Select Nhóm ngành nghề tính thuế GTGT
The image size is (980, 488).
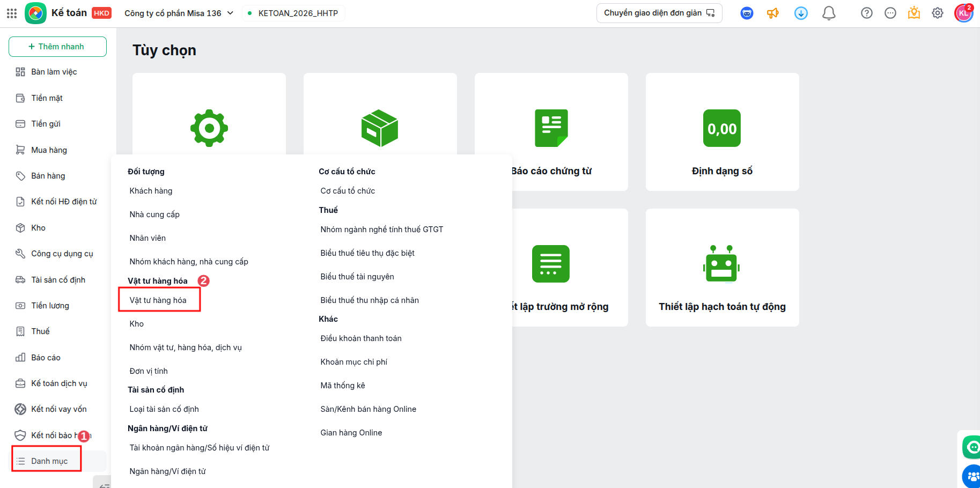point(382,230)
